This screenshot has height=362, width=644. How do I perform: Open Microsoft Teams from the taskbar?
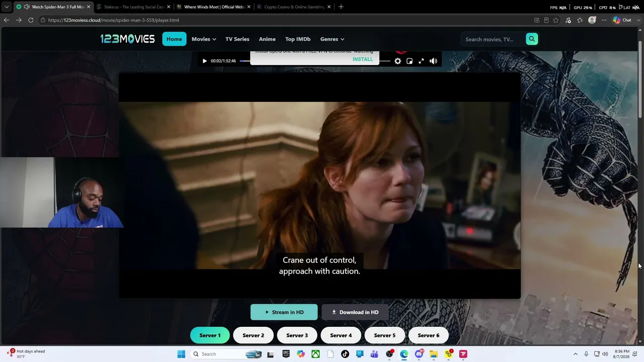point(374,354)
